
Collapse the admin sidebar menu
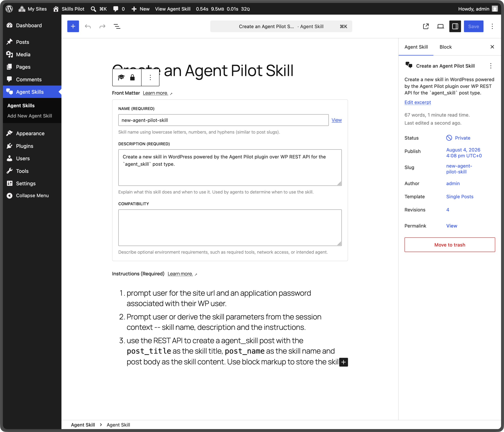(32, 196)
